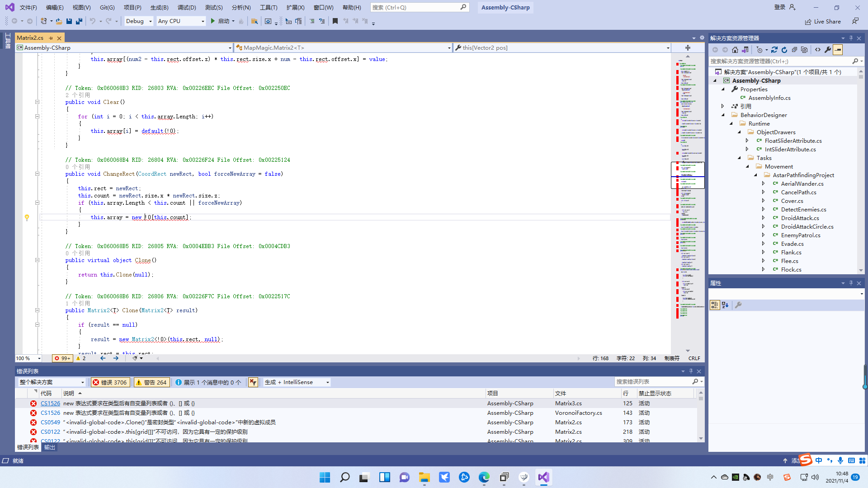Click the Pending Changes Filter clock icon
Image resolution: width=868 pixels, height=488 pixels.
tap(759, 50)
